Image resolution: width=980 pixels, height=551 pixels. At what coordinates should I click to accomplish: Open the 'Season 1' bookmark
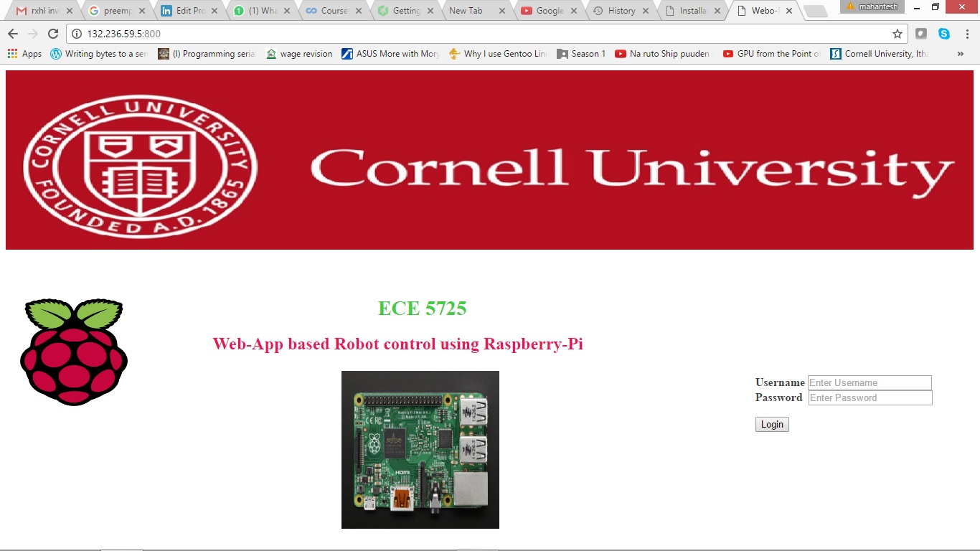tap(581, 54)
